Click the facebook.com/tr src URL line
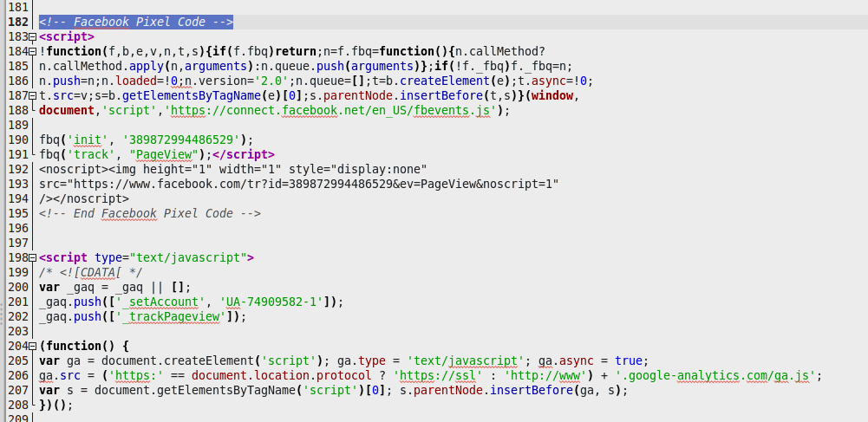868x422 pixels. point(299,185)
